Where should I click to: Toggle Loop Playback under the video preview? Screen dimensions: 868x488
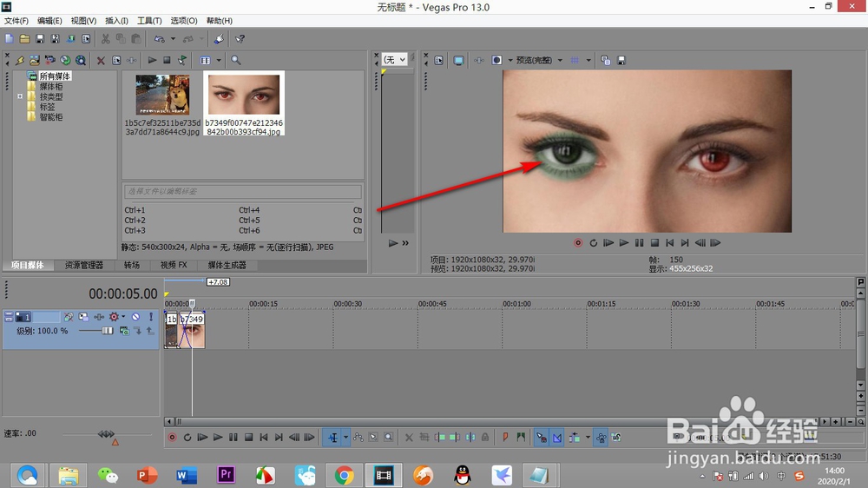[x=593, y=242]
